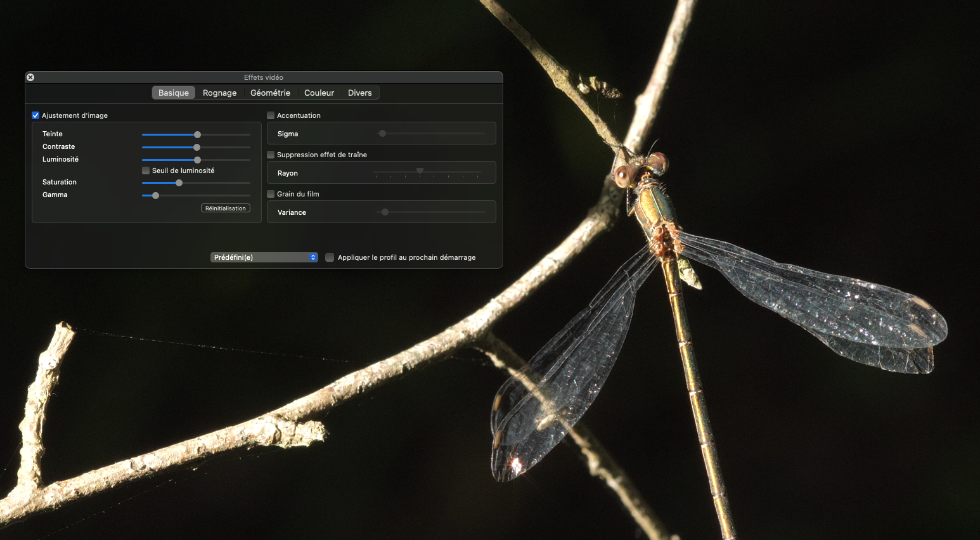The width and height of the screenshot is (980, 540).
Task: Show the Divers tab
Action: (x=359, y=93)
